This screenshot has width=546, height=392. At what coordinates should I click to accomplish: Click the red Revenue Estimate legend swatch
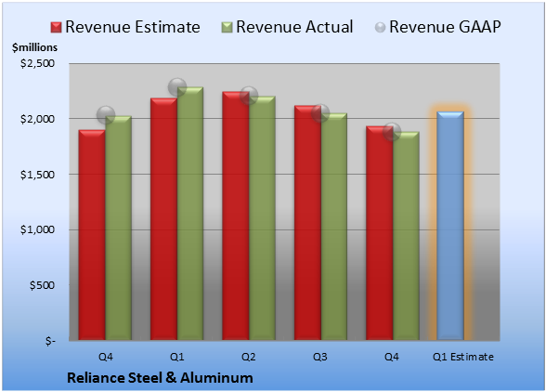point(56,28)
